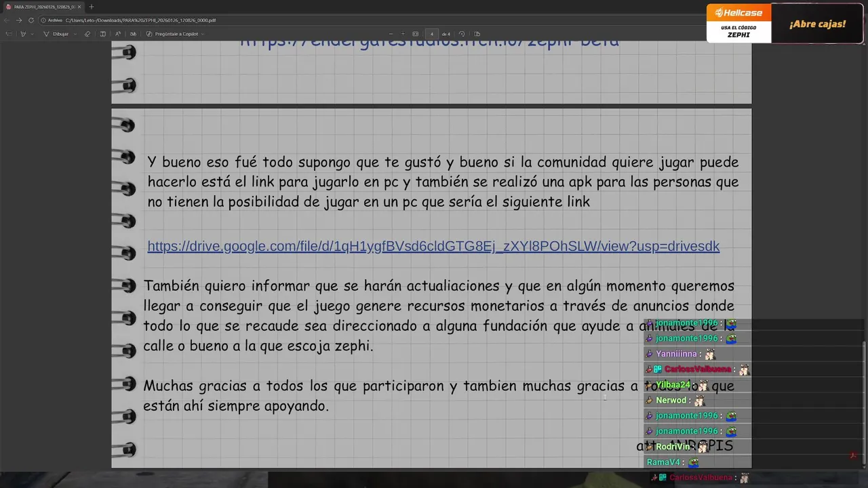This screenshot has height=488, width=868.
Task: Open the PDF table of contents
Action: coord(9,34)
